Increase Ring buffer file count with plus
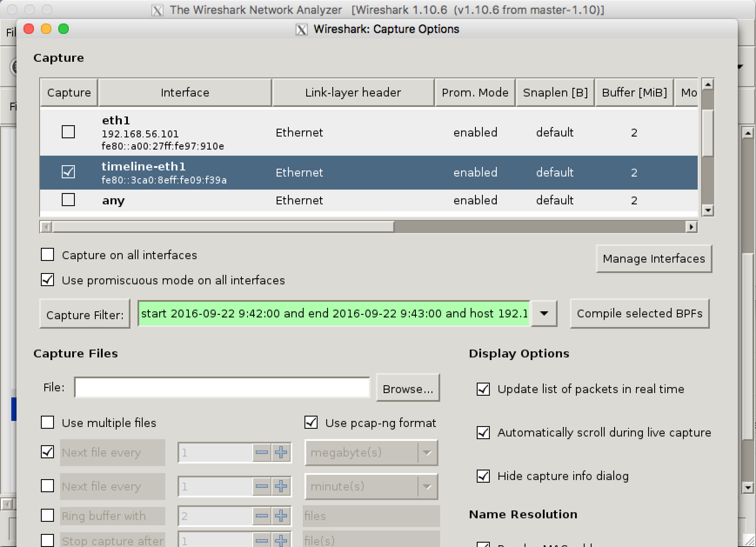The height and width of the screenshot is (547, 756). pos(281,516)
